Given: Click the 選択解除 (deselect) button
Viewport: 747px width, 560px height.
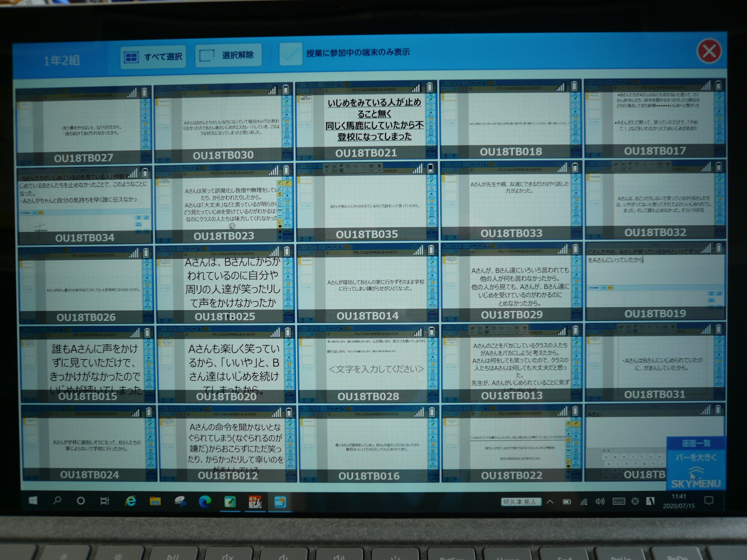Looking at the screenshot, I should (228, 55).
